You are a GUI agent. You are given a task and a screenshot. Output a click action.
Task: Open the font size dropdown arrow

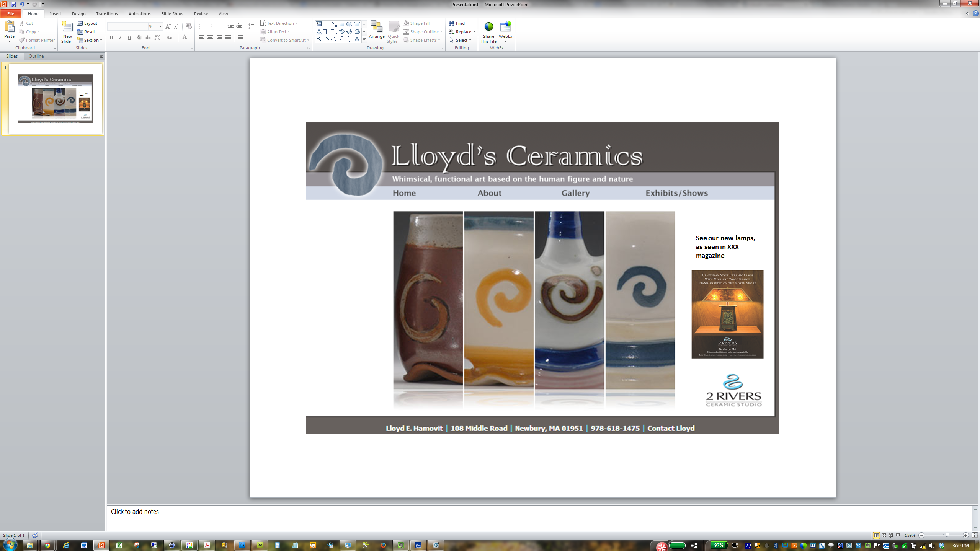(160, 26)
